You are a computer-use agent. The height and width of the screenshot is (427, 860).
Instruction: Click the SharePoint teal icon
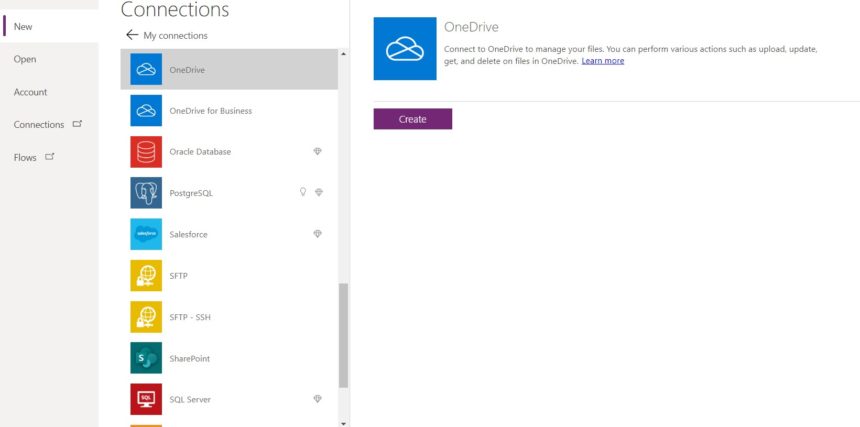click(x=146, y=358)
